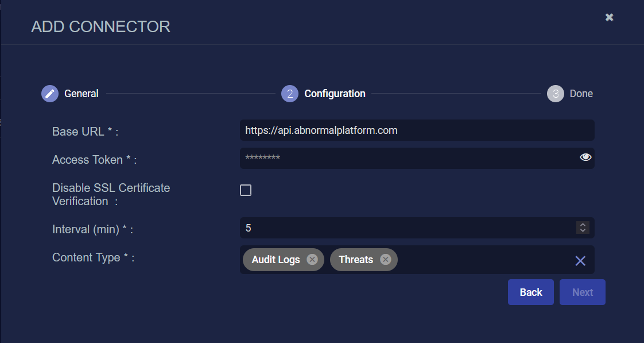Show the access token with eye icon
Viewport: 644px width, 343px height.
tap(585, 157)
